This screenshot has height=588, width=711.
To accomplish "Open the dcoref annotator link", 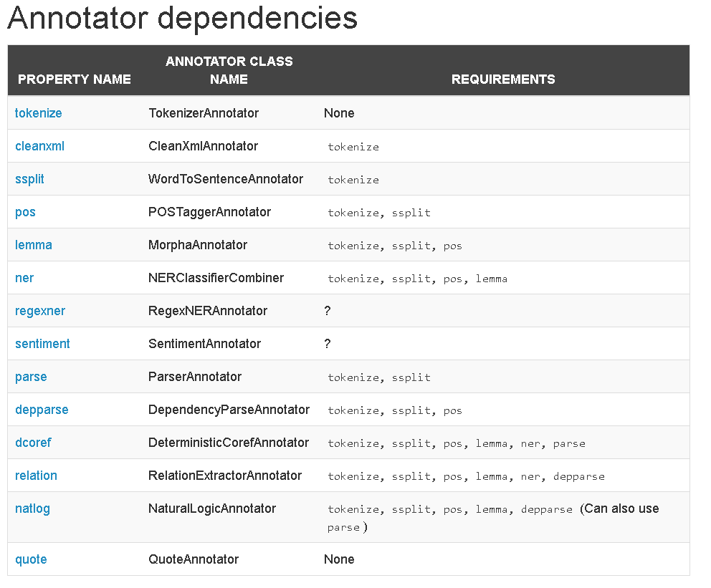I will 33,442.
